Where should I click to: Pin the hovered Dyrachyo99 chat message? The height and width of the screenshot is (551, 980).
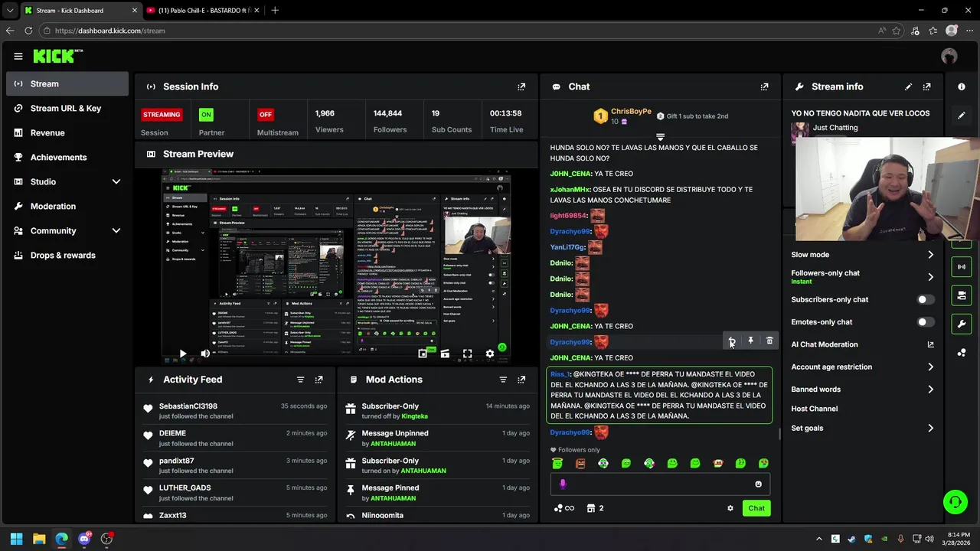click(x=751, y=341)
